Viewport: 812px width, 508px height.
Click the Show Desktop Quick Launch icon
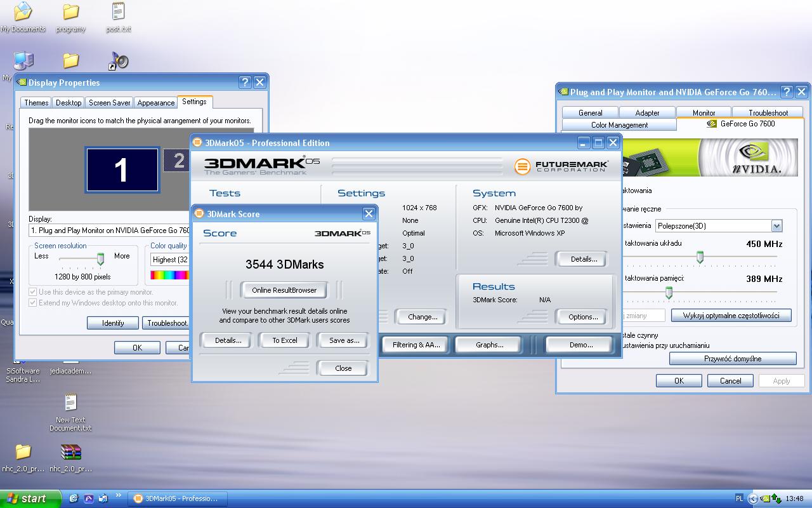pos(104,498)
